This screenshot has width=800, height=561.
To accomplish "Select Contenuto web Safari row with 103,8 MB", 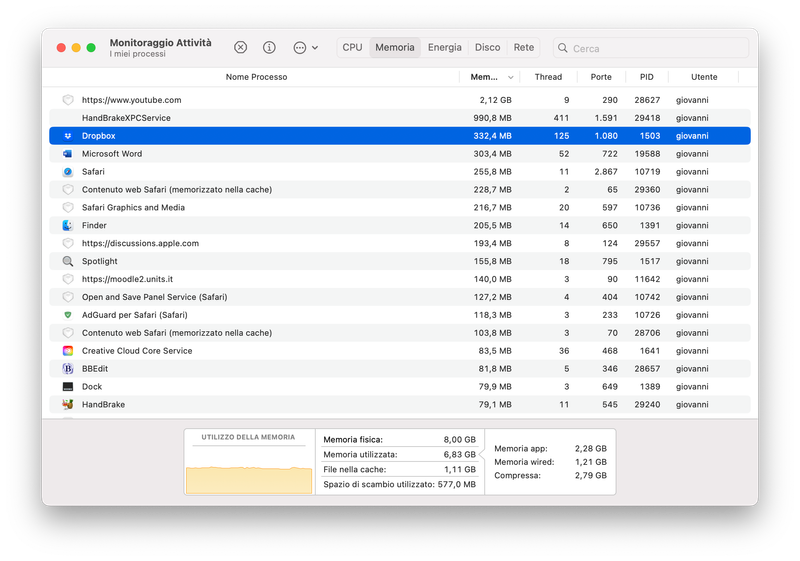I will [x=399, y=333].
